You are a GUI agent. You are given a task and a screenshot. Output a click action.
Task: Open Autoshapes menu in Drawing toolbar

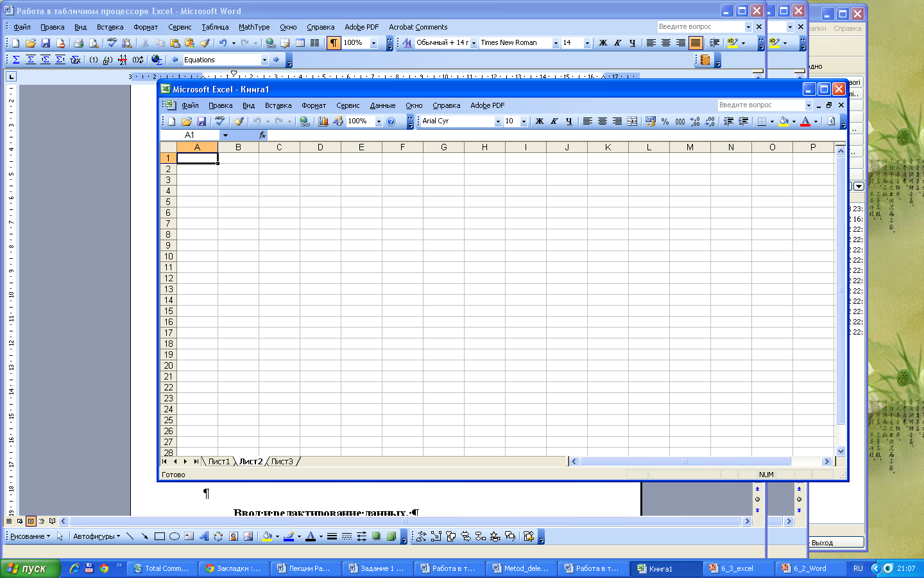tap(96, 536)
